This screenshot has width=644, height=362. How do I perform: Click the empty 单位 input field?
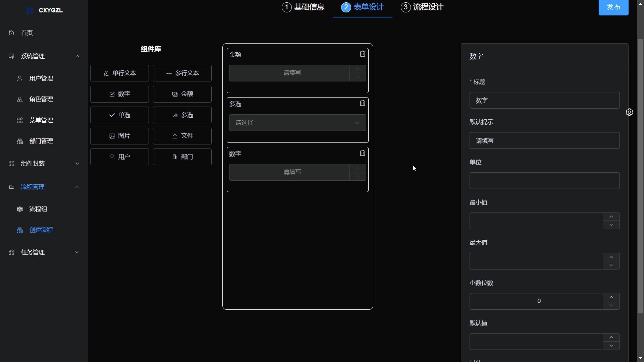[544, 181]
